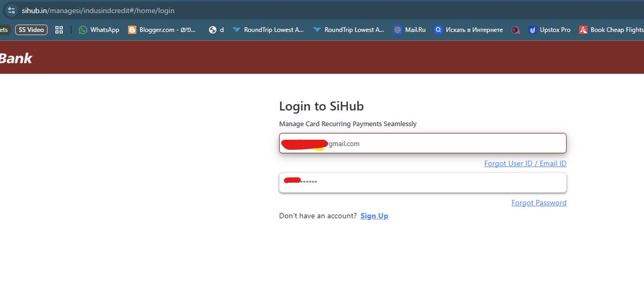
Task: Open the WhatsApp bookmark
Action: tap(99, 30)
